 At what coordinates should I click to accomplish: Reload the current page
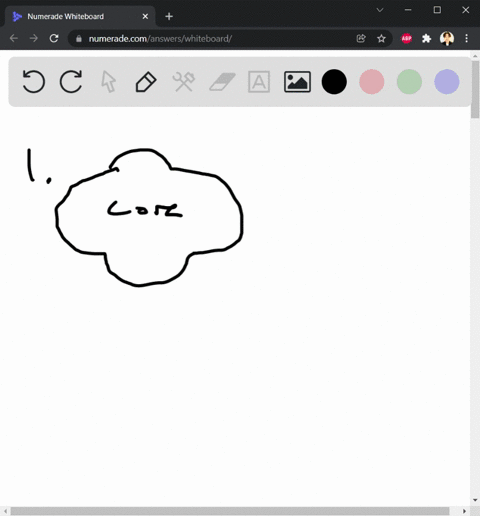click(x=54, y=39)
